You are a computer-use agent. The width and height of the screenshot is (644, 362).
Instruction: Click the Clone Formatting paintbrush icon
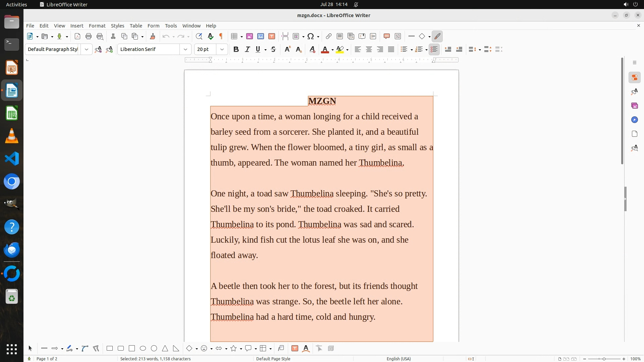tap(153, 37)
